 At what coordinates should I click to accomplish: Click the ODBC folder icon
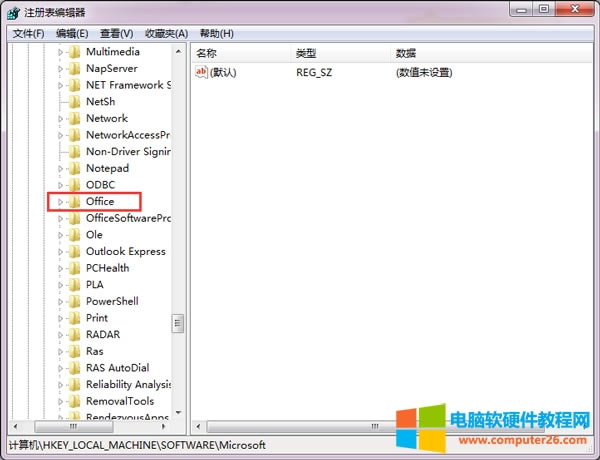coord(75,185)
